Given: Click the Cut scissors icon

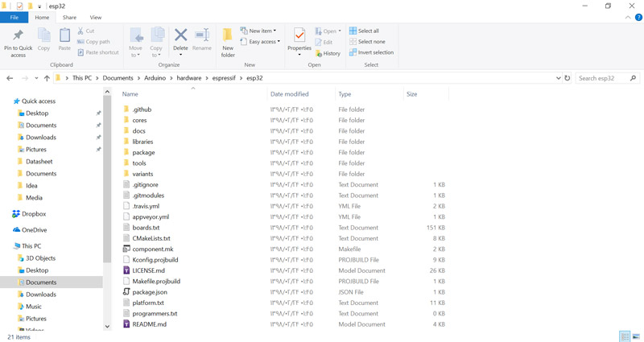Looking at the screenshot, I should (80, 31).
